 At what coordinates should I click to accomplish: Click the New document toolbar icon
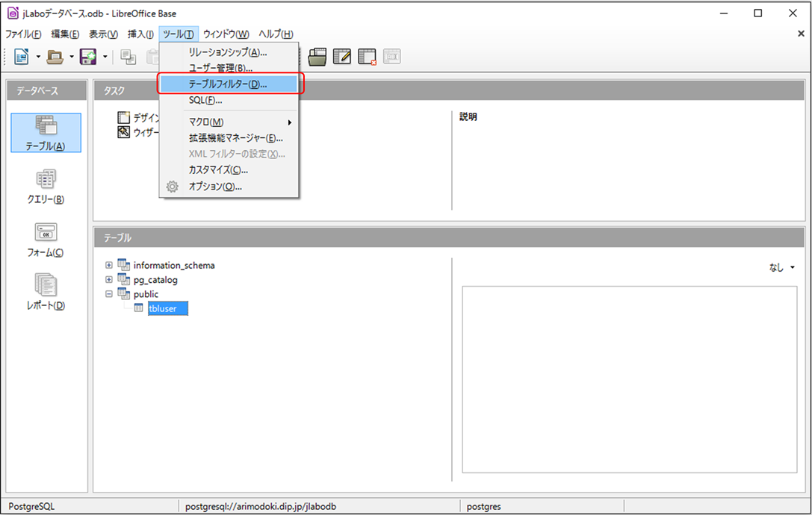(x=21, y=57)
